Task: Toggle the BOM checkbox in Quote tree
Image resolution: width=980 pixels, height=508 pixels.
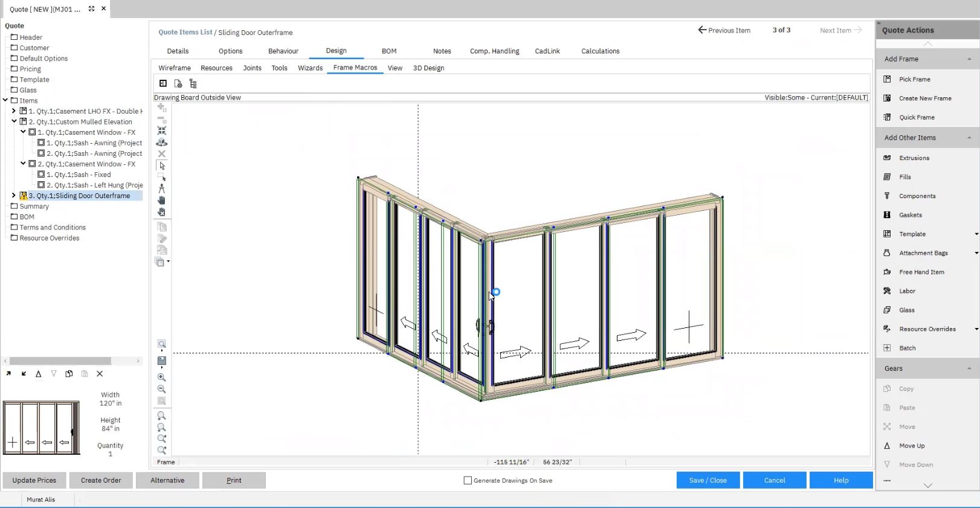Action: pos(15,217)
